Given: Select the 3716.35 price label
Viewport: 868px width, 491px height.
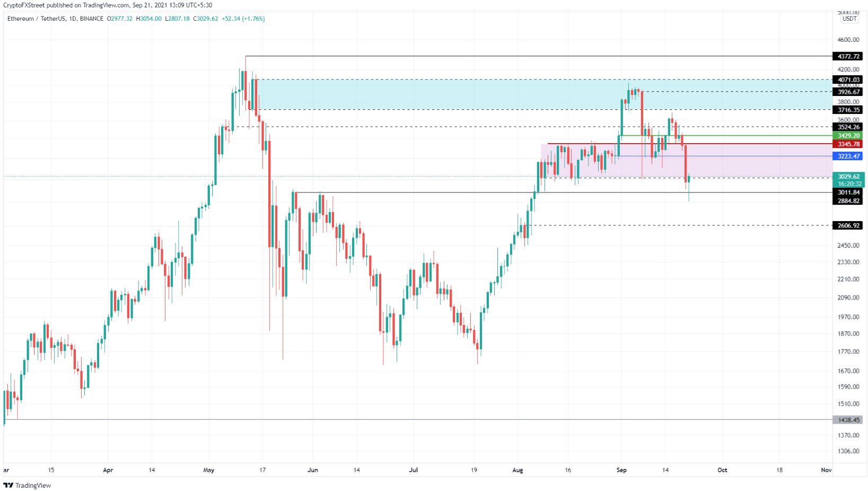Looking at the screenshot, I should pos(848,110).
